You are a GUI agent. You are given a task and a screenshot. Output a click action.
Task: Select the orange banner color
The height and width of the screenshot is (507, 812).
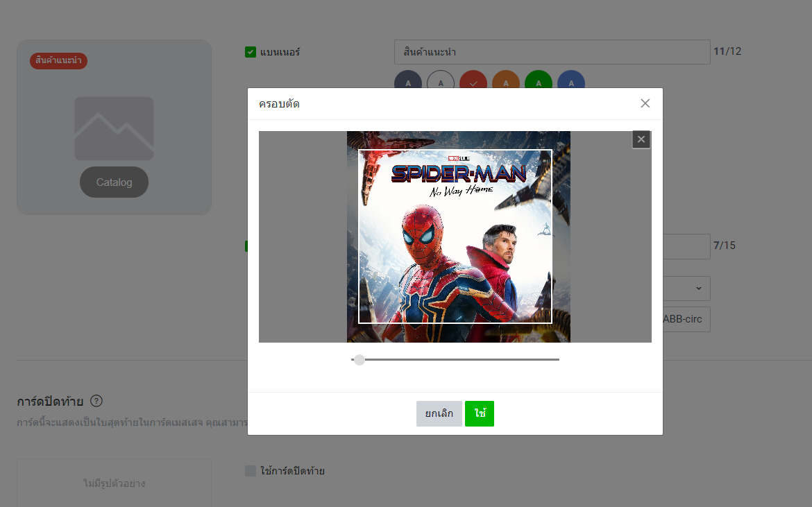[506, 80]
